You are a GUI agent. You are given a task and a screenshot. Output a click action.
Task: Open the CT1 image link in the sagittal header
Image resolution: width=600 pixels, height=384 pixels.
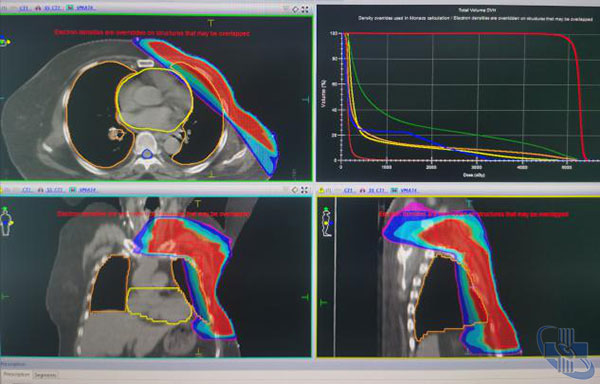coord(348,190)
